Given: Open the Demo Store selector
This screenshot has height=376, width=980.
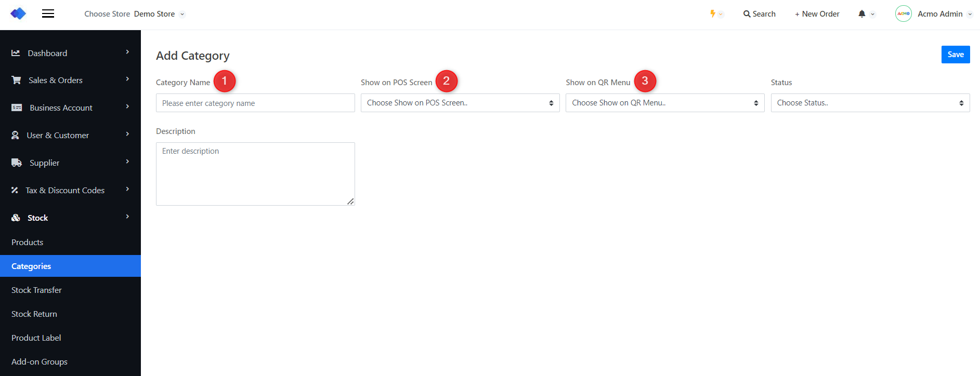Looking at the screenshot, I should click(159, 14).
